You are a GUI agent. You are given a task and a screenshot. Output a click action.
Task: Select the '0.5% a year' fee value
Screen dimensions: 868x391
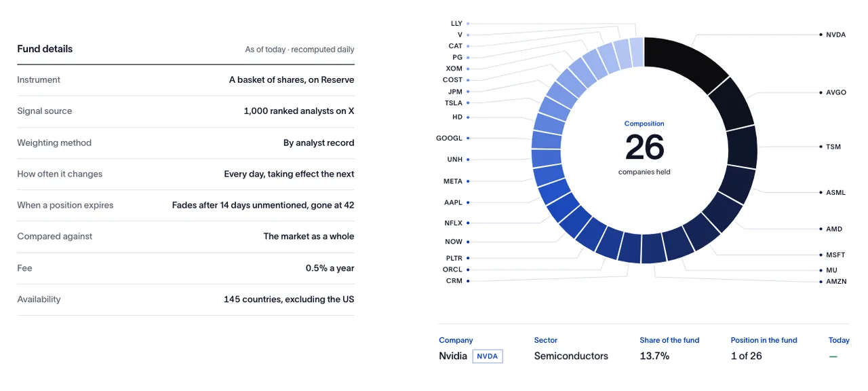[x=330, y=268]
